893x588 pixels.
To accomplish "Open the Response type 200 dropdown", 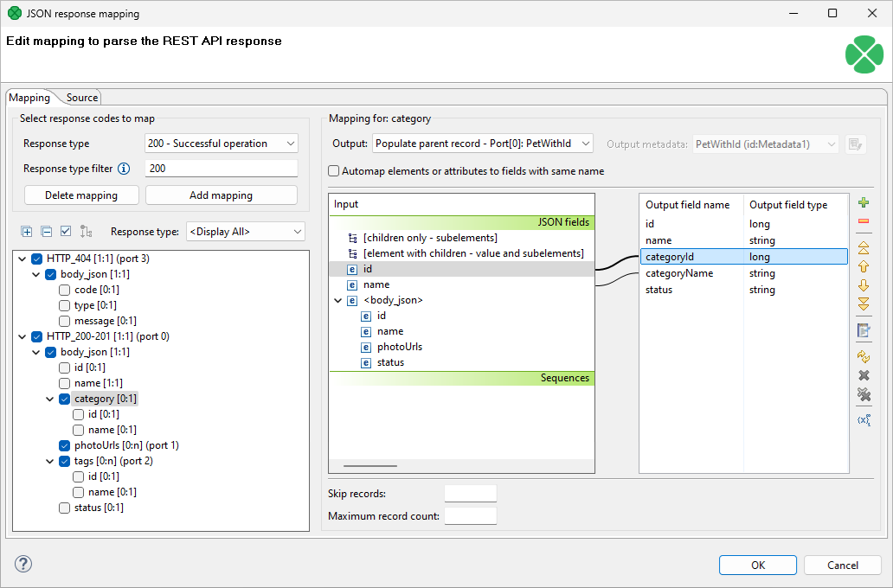I will [x=221, y=144].
